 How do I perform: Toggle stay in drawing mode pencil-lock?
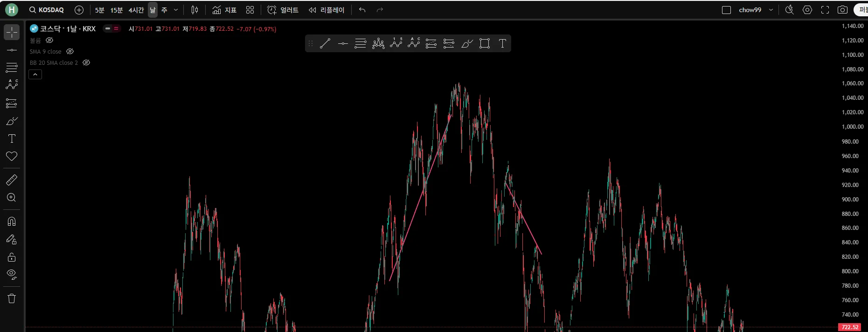[x=12, y=240]
